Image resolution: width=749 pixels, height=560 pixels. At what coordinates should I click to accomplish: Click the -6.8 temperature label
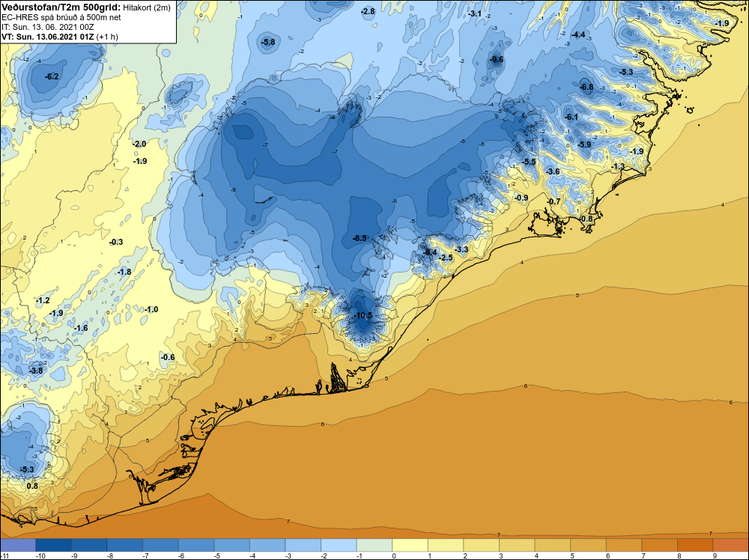click(586, 87)
